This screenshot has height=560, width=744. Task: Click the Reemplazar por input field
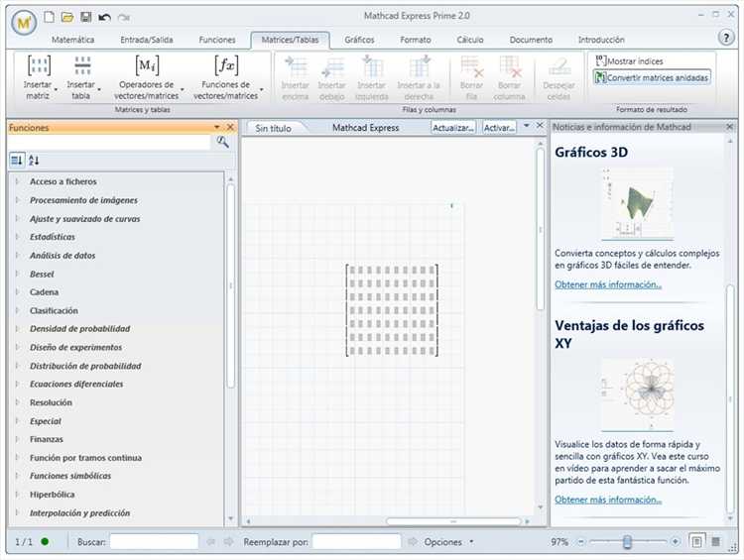[x=356, y=541]
